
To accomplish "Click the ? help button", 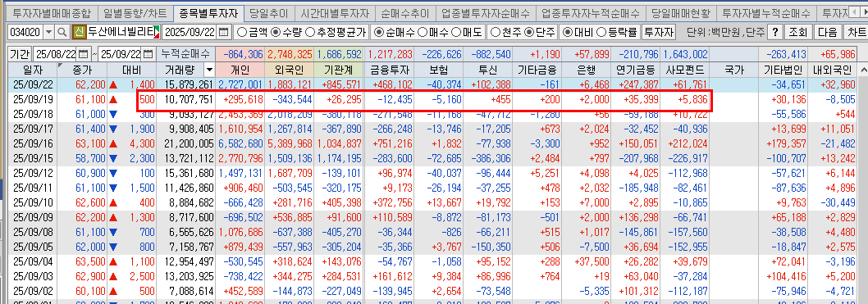I will [x=775, y=33].
